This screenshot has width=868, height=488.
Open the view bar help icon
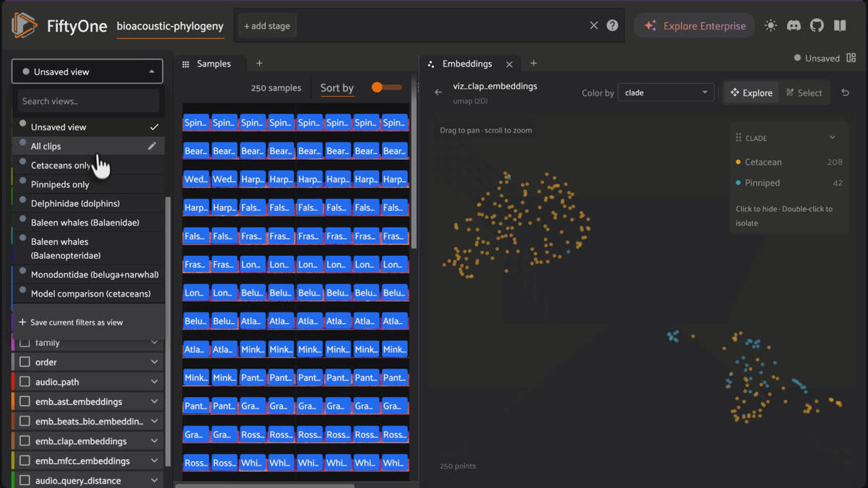[613, 25]
